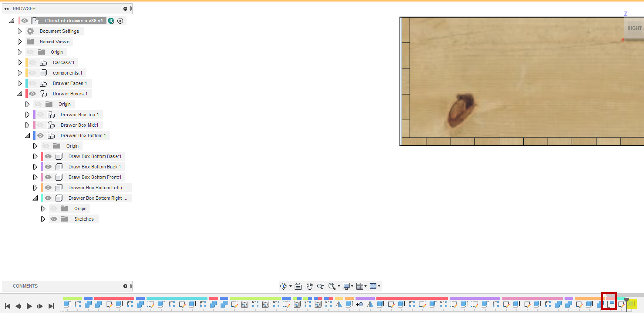The image size is (644, 313).
Task: Click the Look At icon in navigation bar
Action: [298, 286]
